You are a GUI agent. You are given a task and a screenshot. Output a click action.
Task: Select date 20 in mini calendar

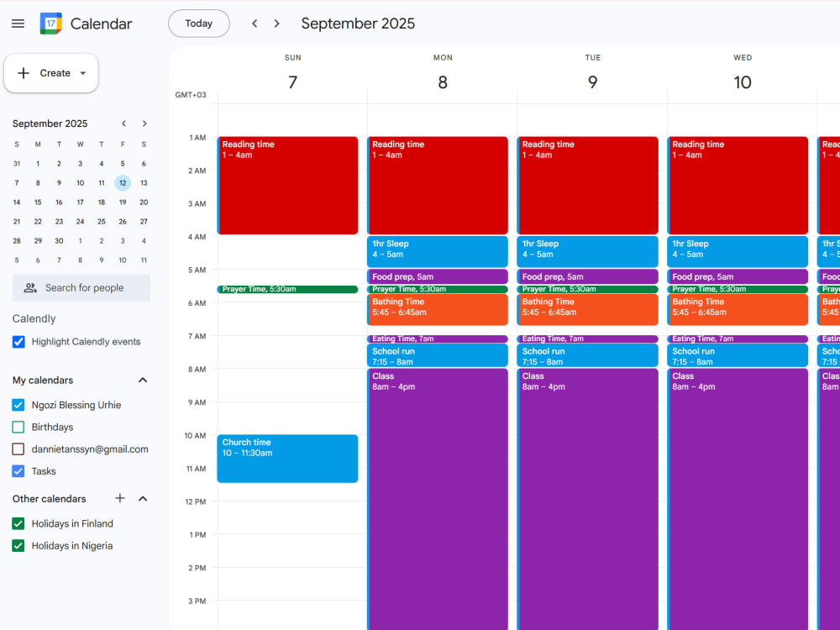tap(144, 202)
